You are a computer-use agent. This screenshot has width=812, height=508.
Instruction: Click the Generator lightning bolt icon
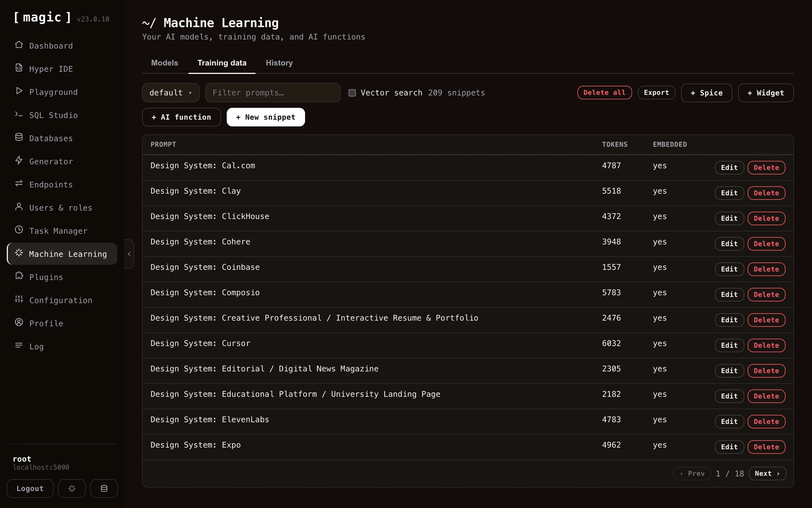click(19, 160)
